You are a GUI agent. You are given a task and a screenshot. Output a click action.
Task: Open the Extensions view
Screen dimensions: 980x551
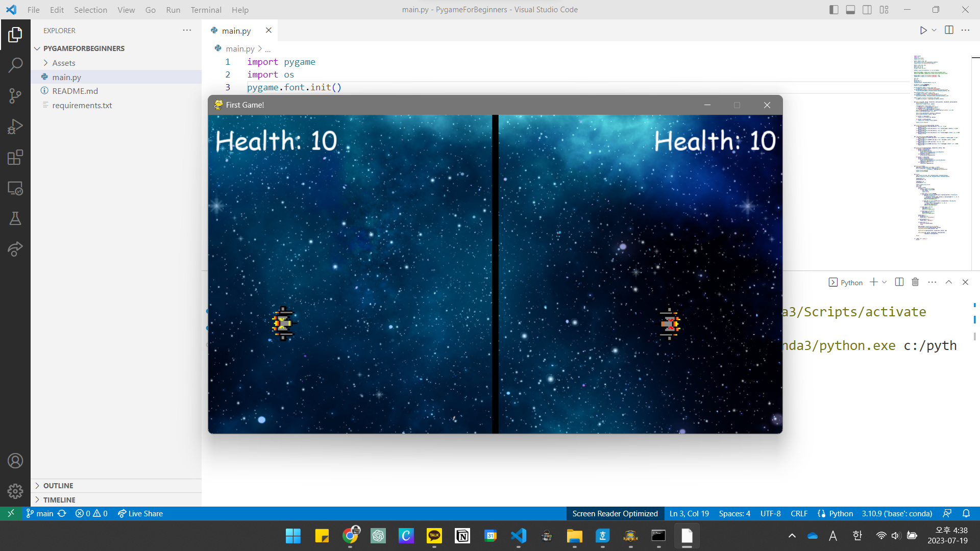[15, 157]
